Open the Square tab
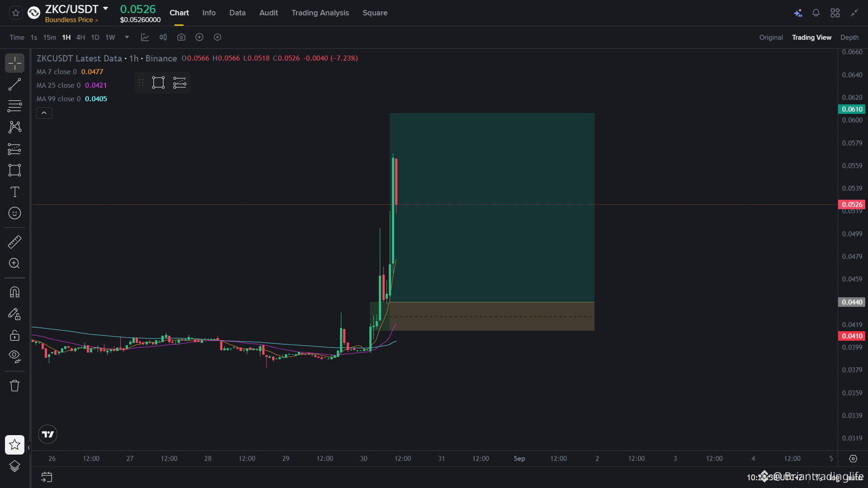 tap(375, 13)
